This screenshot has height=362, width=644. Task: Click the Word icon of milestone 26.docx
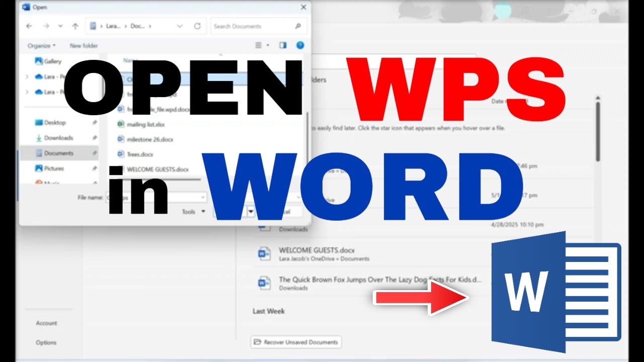120,139
